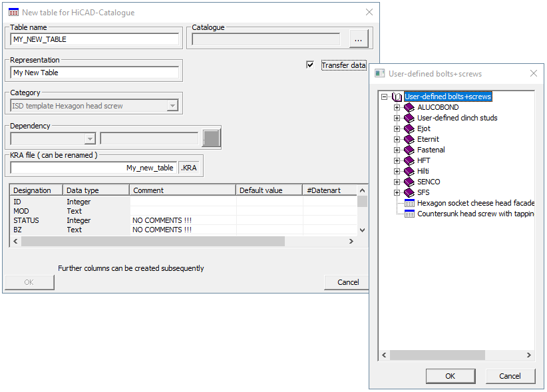Click the ID row in the table

pyautogui.click(x=184, y=202)
